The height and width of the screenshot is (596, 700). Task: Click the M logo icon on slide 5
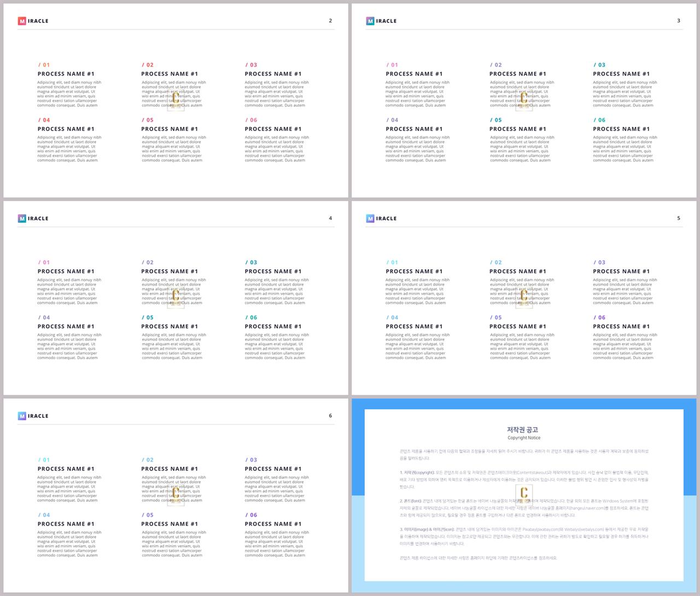tap(370, 218)
